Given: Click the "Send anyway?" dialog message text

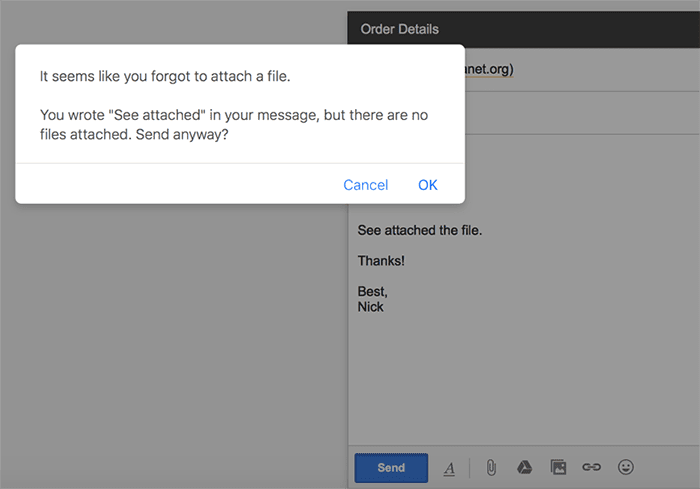Looking at the screenshot, I should click(233, 125).
